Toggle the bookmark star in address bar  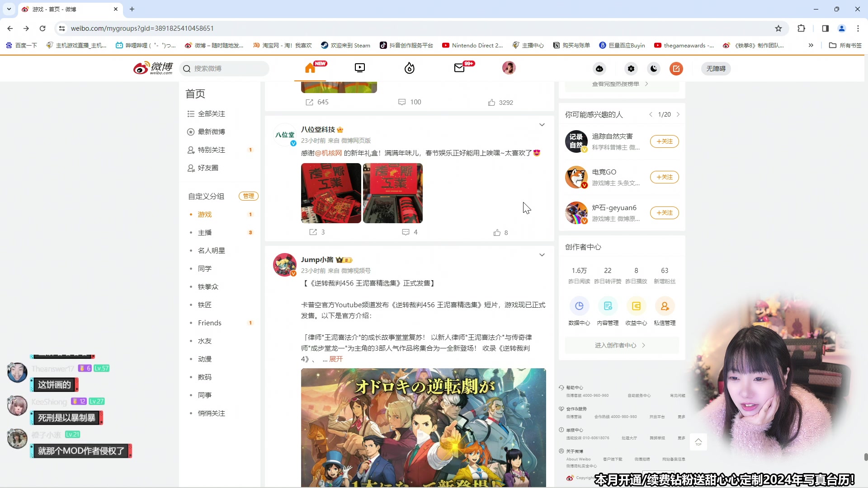778,28
